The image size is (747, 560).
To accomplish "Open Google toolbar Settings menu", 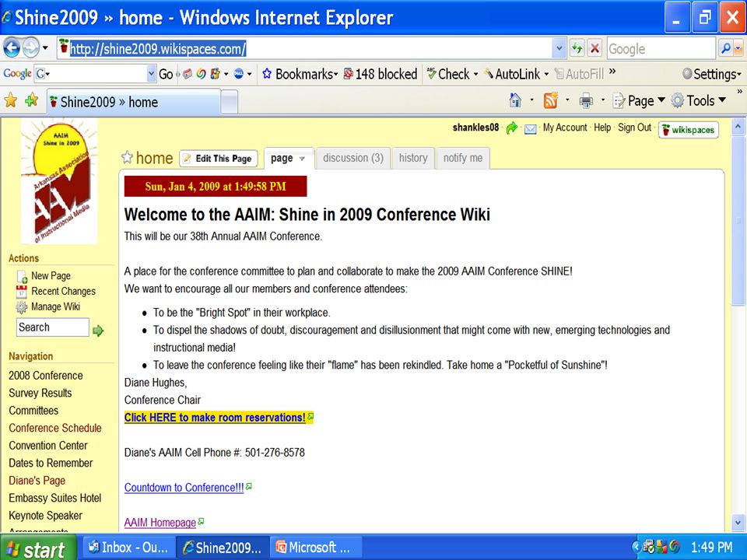I will click(711, 74).
